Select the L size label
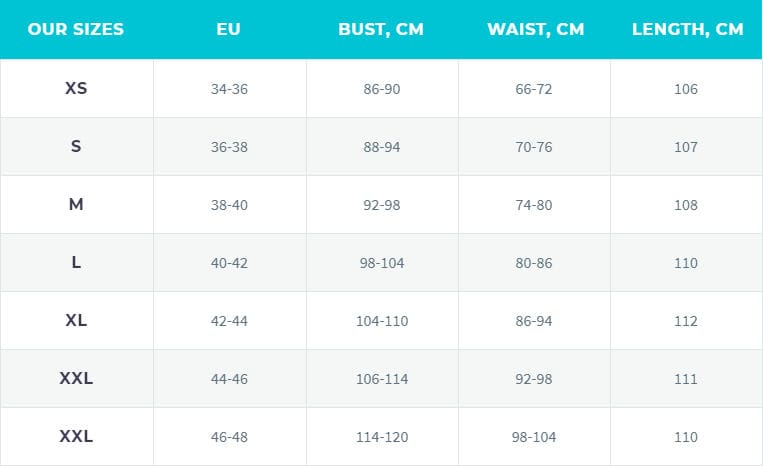Screen dimensions: 763x466 [76, 262]
